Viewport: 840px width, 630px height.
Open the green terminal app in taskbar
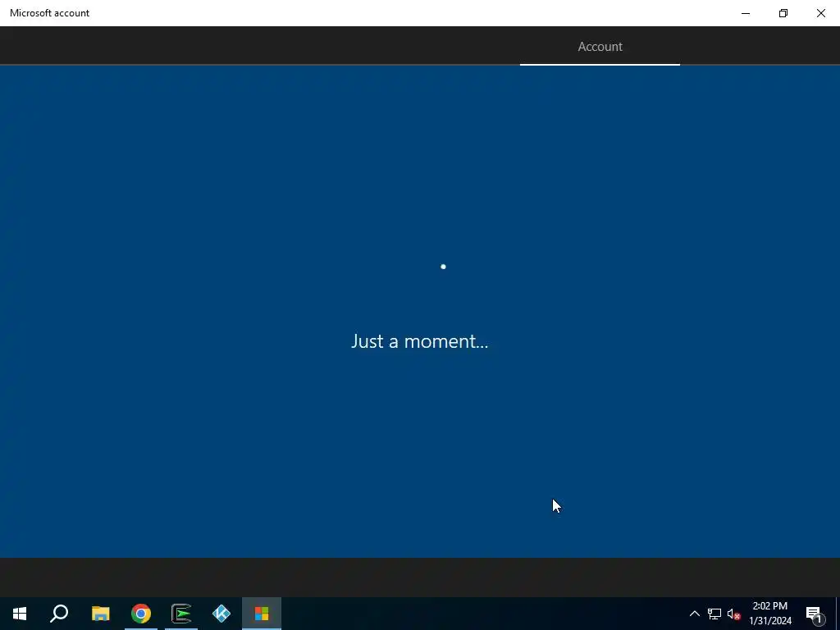pos(181,614)
